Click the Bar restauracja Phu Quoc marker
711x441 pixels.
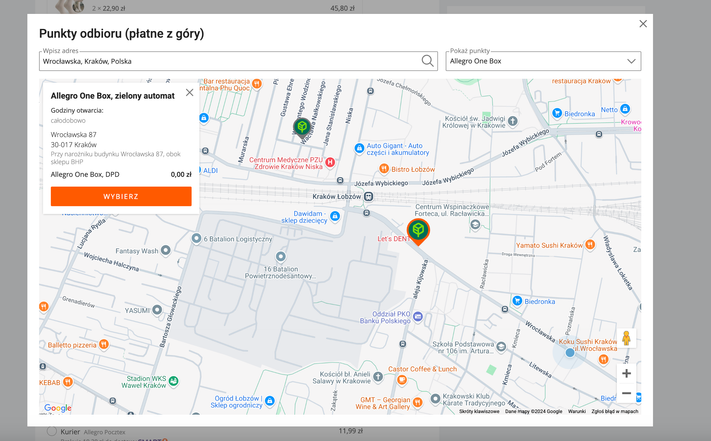(x=257, y=83)
